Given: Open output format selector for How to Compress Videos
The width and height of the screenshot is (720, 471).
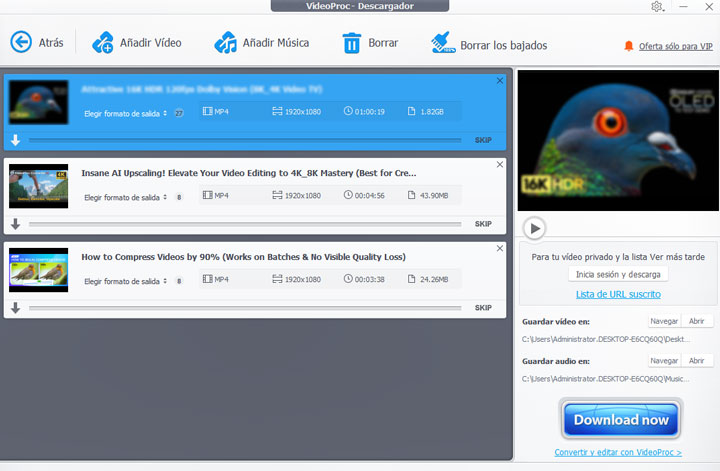Looking at the screenshot, I should (x=125, y=281).
